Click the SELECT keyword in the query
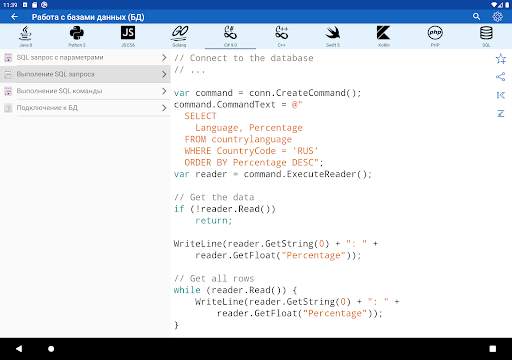The image size is (512, 360). [200, 116]
